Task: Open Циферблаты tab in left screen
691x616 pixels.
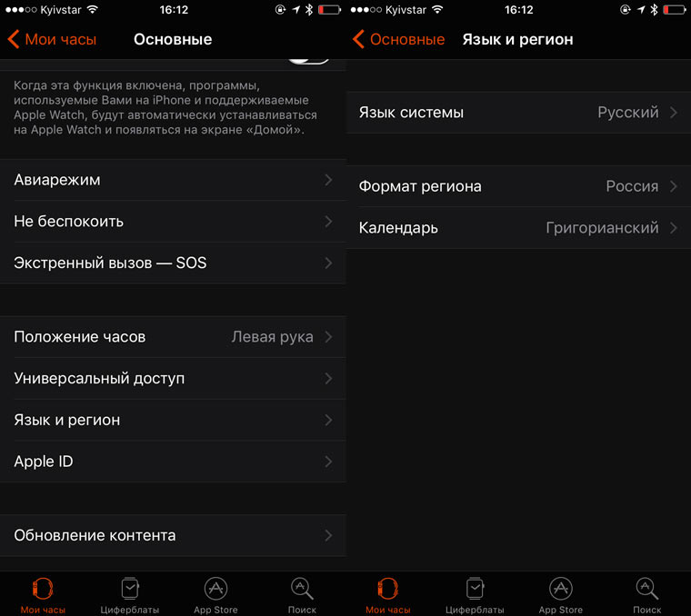Action: (129, 595)
